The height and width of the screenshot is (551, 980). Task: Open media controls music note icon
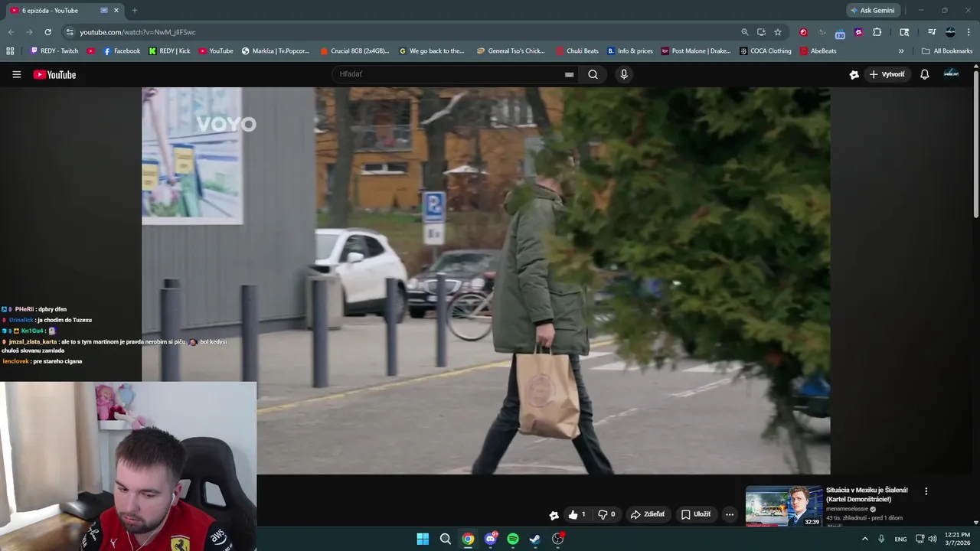[932, 32]
